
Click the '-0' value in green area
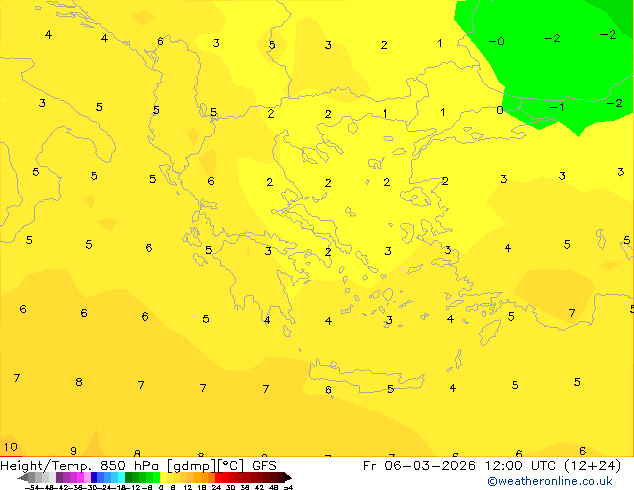[497, 41]
